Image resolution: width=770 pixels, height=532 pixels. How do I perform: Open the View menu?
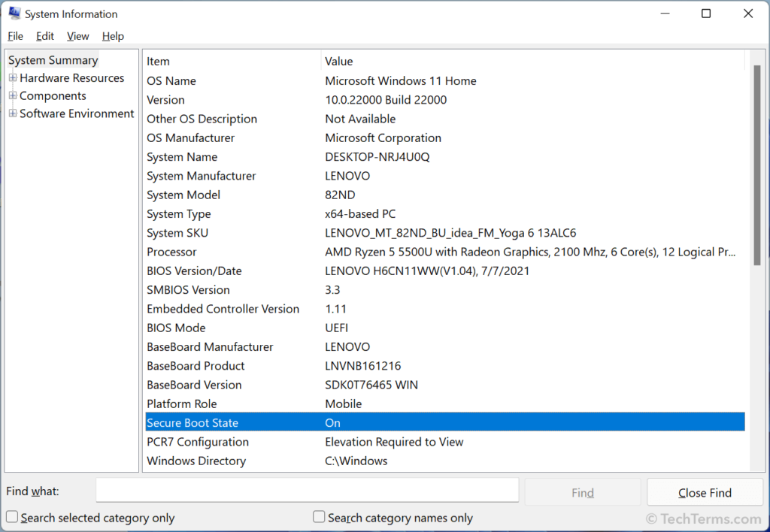(x=77, y=35)
